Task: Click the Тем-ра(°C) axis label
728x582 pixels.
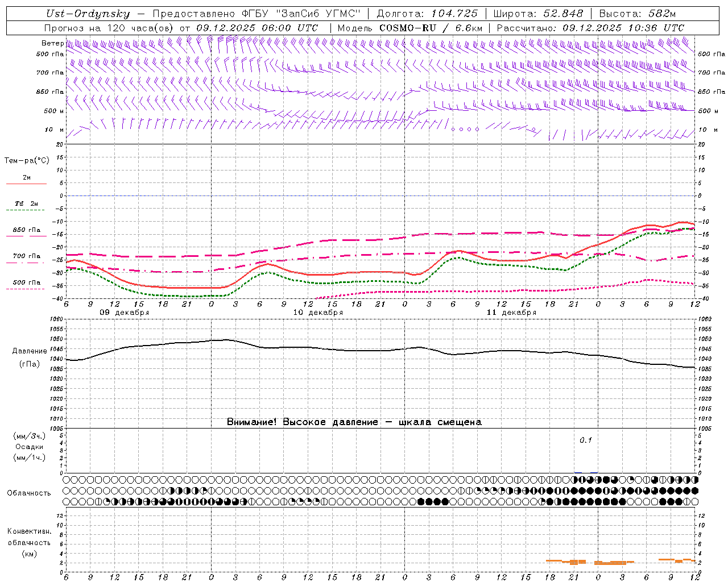Action: click(27, 161)
